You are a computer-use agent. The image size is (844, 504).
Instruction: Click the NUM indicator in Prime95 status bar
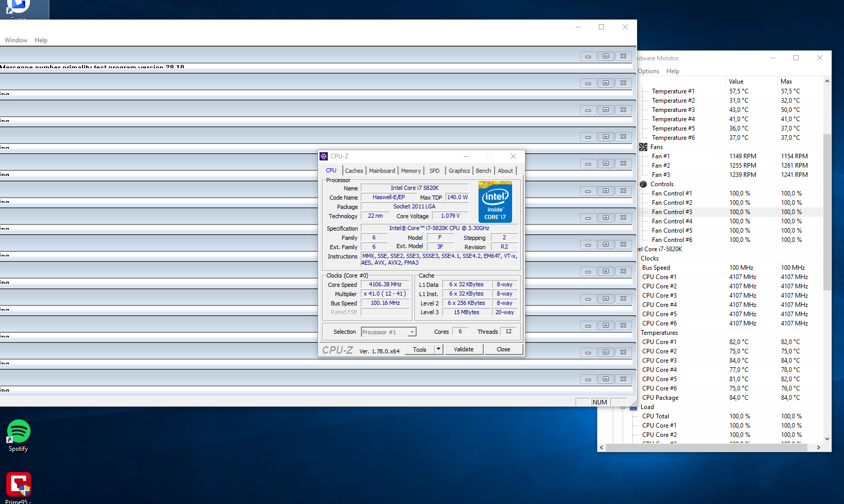pyautogui.click(x=600, y=402)
